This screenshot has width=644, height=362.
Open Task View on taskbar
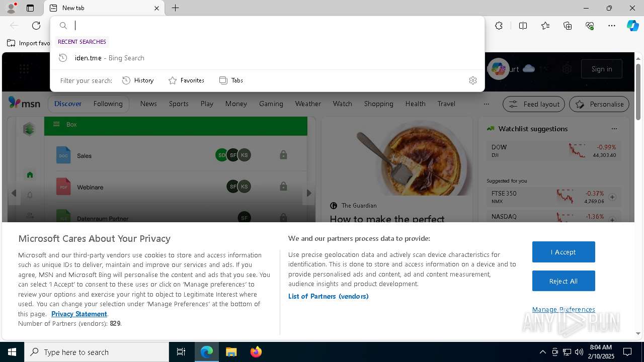point(181,352)
